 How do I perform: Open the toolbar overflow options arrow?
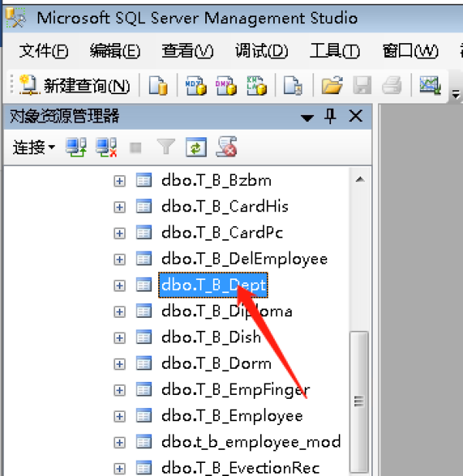click(x=455, y=95)
